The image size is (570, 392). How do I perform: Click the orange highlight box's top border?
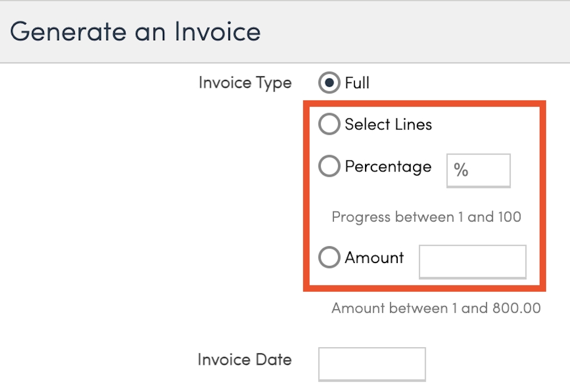pos(425,104)
